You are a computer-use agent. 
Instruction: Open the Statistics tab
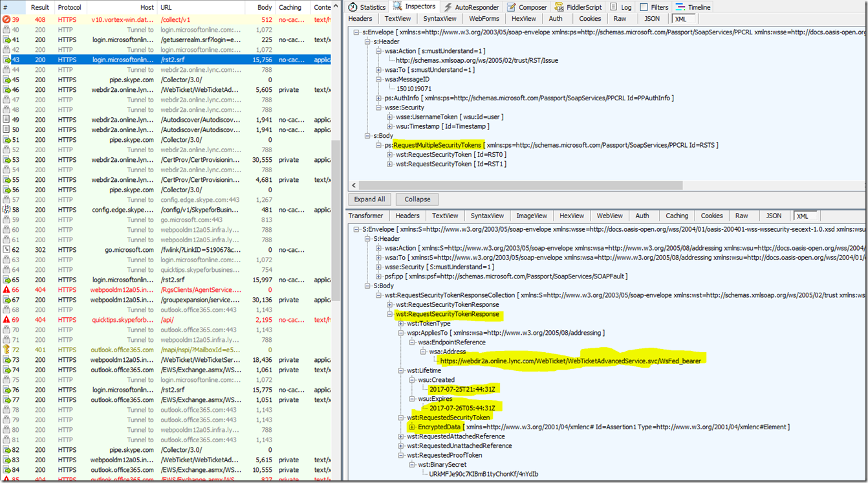click(x=367, y=7)
